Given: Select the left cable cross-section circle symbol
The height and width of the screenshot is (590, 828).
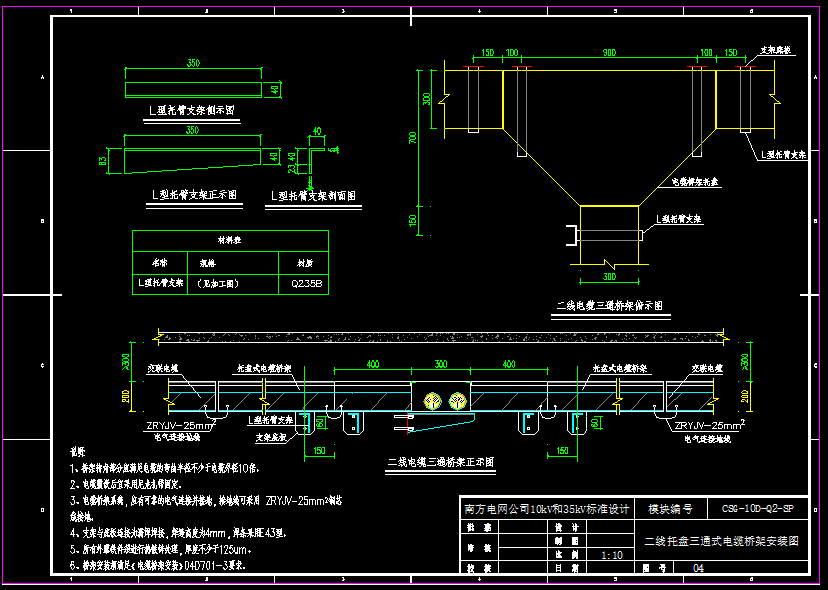Looking at the screenshot, I should [x=432, y=401].
